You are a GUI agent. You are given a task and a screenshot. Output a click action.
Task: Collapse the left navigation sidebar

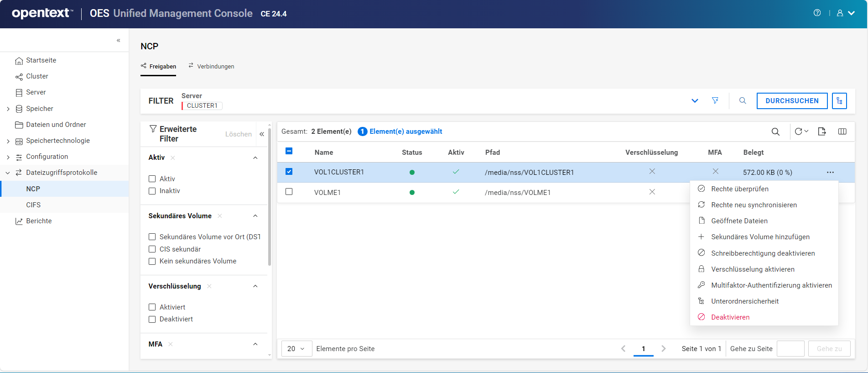[119, 40]
